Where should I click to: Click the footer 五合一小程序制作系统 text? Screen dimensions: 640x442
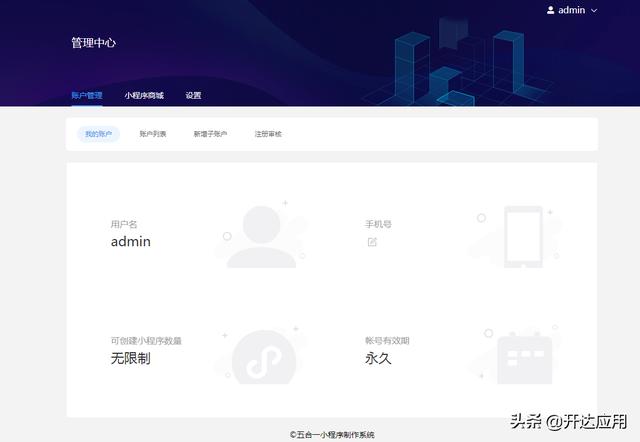coord(332,435)
